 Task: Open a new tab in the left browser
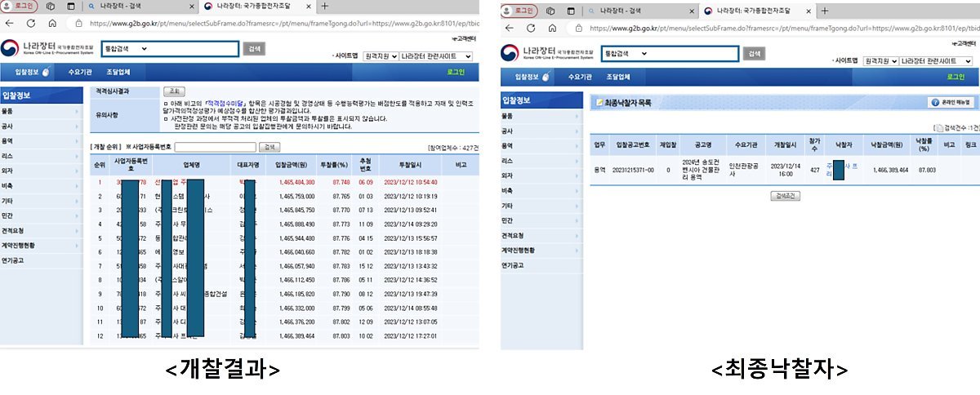(x=325, y=7)
